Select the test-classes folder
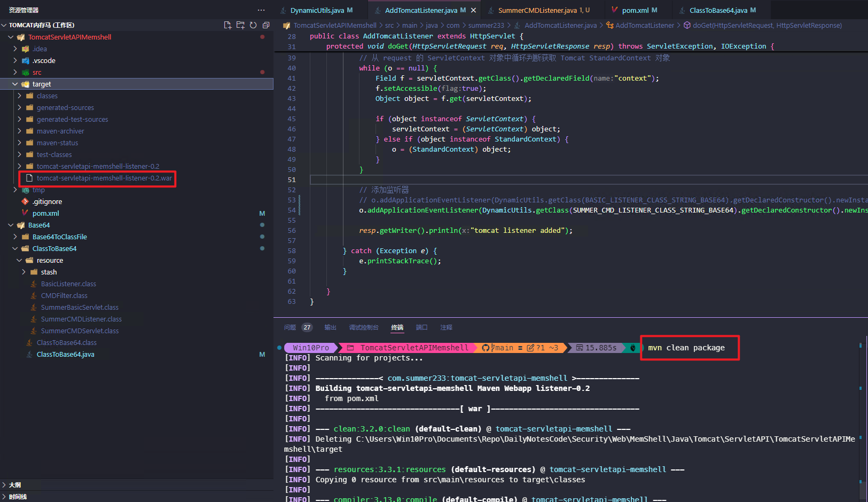The width and height of the screenshot is (868, 502). [54, 154]
